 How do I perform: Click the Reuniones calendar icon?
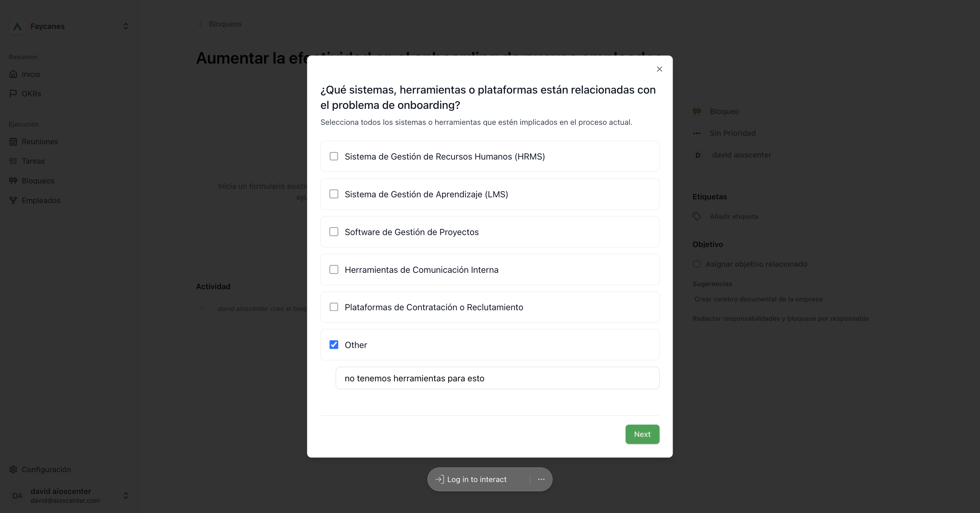tap(13, 142)
